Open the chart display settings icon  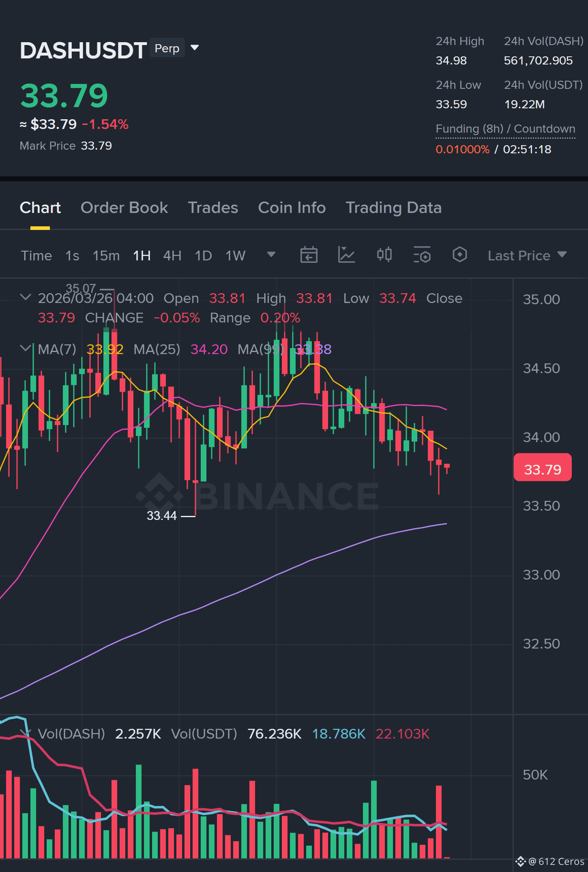click(422, 255)
